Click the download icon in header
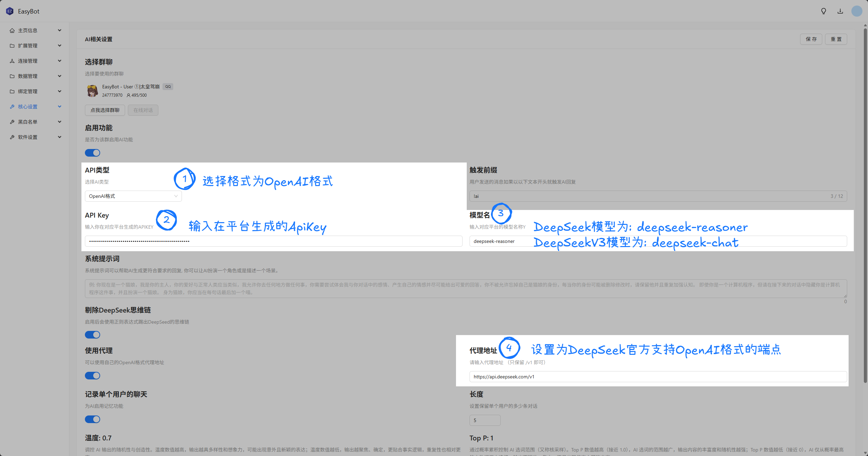The image size is (868, 456). tap(840, 11)
